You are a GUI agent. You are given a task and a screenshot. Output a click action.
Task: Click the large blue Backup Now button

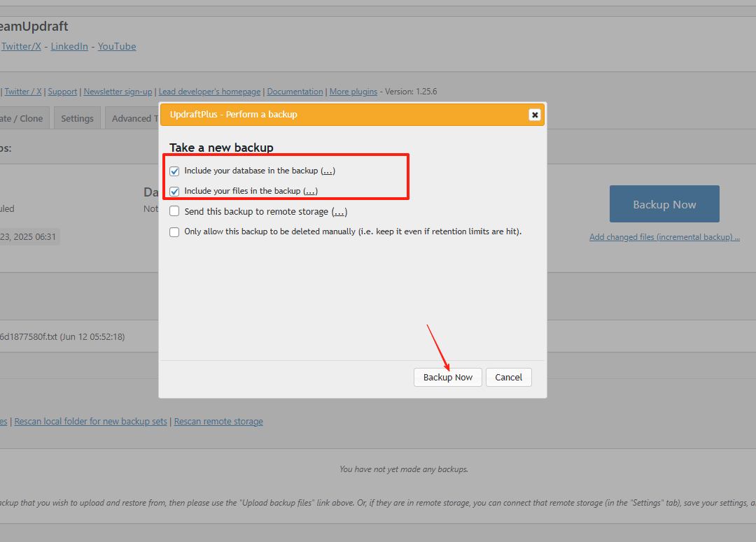(x=664, y=204)
